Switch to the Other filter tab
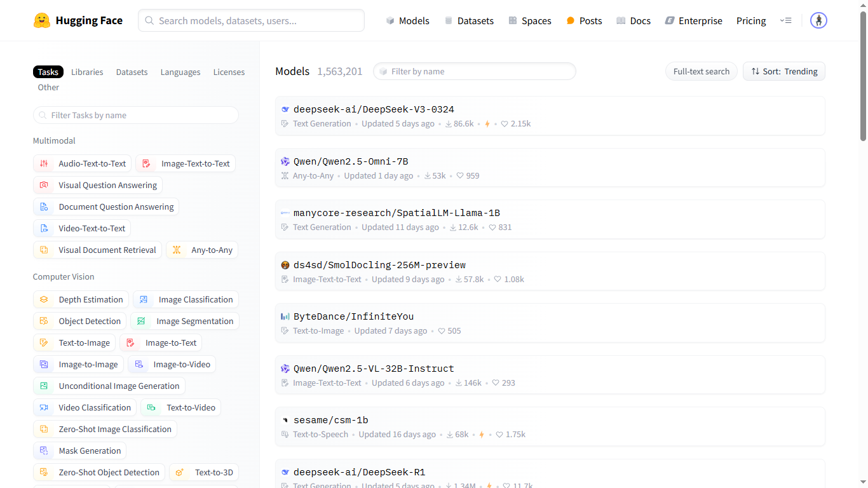868x488 pixels. pos(48,87)
